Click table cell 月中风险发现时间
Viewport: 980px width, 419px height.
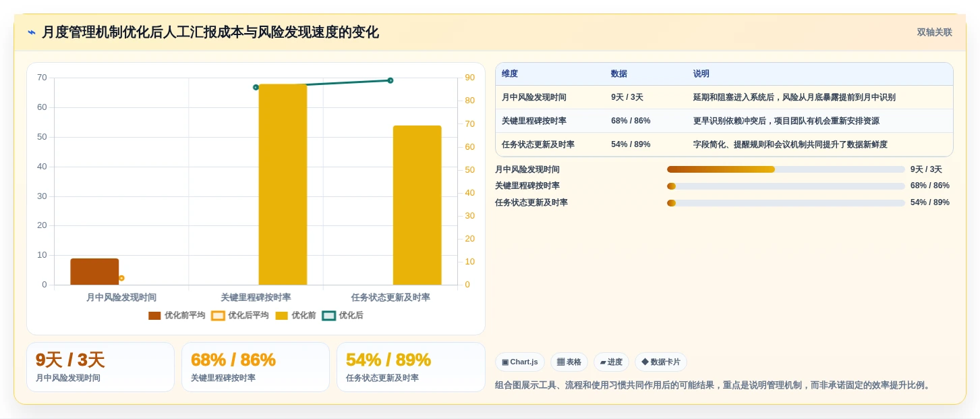pyautogui.click(x=534, y=97)
